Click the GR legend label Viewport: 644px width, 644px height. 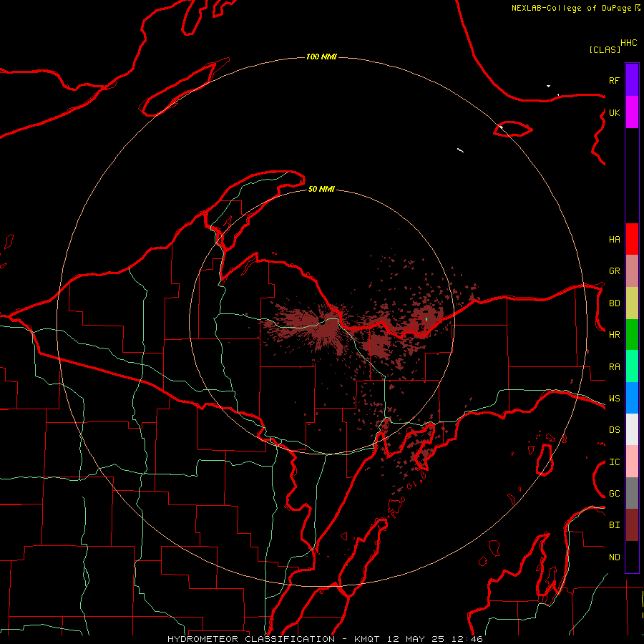point(614,271)
